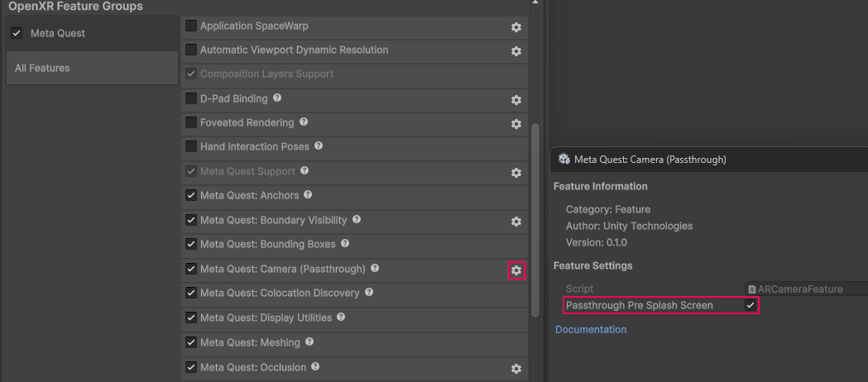Open Meta Quest: Boundary Visibility gear settings
Image resolution: width=868 pixels, height=382 pixels.
coord(516,222)
